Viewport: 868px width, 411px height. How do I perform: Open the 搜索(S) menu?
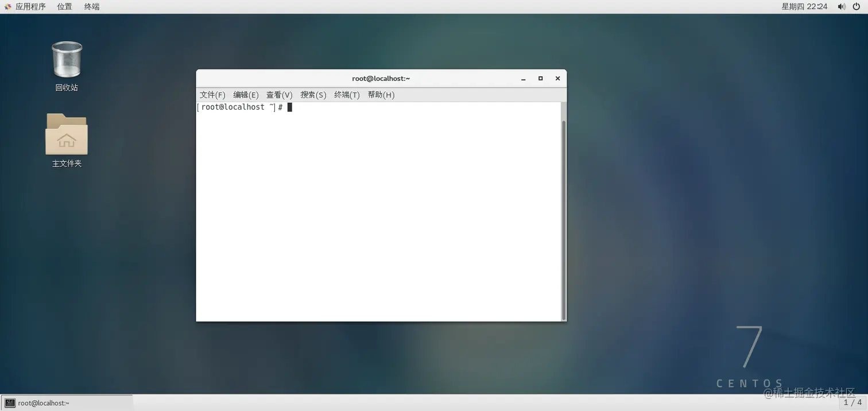(313, 95)
